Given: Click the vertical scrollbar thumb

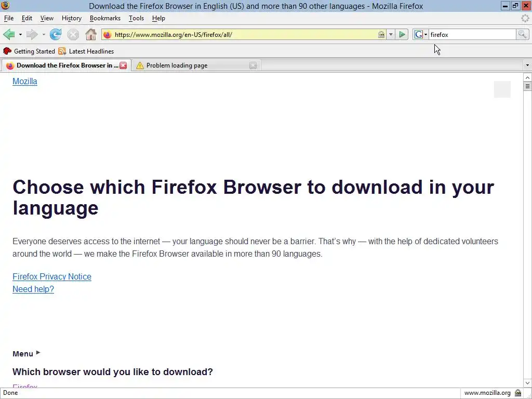Looking at the screenshot, I should tap(527, 86).
